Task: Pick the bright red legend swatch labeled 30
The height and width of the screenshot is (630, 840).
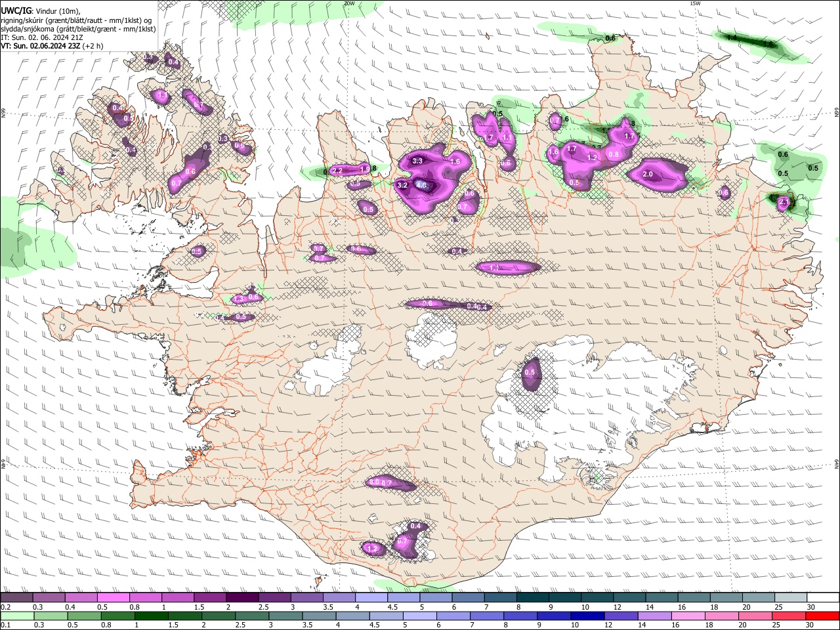Action: pyautogui.click(x=823, y=616)
